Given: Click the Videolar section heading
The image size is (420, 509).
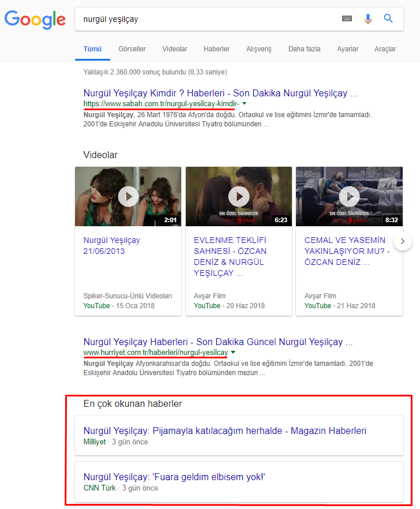Looking at the screenshot, I should (100, 155).
